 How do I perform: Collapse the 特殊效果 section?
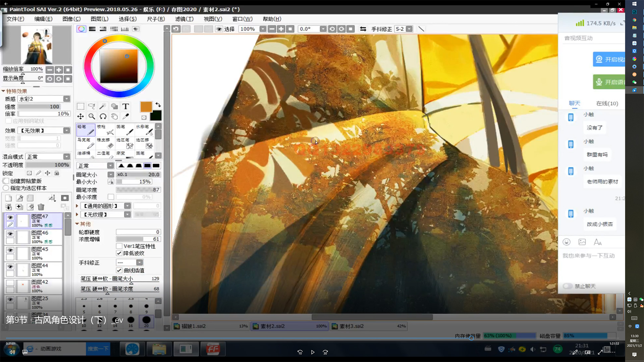(3, 91)
